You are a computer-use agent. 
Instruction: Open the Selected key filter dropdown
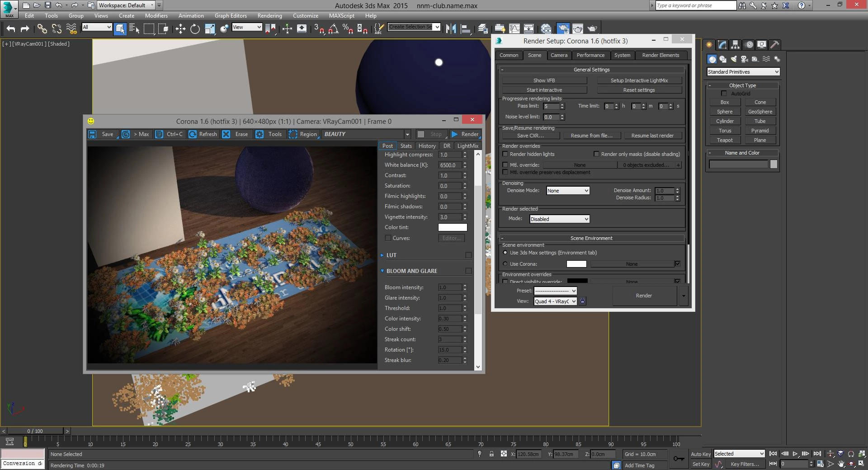[x=739, y=454]
